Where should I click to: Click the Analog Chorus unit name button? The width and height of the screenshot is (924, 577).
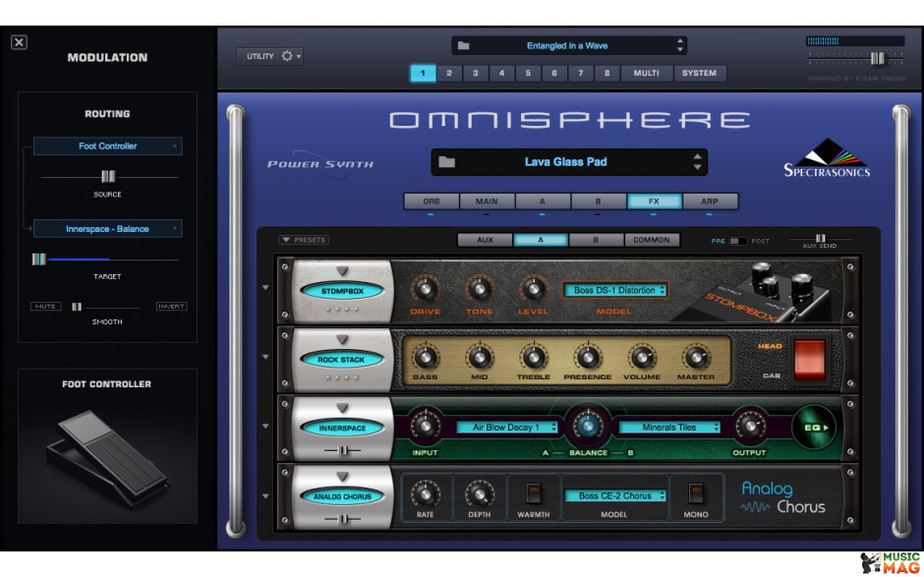pyautogui.click(x=342, y=496)
